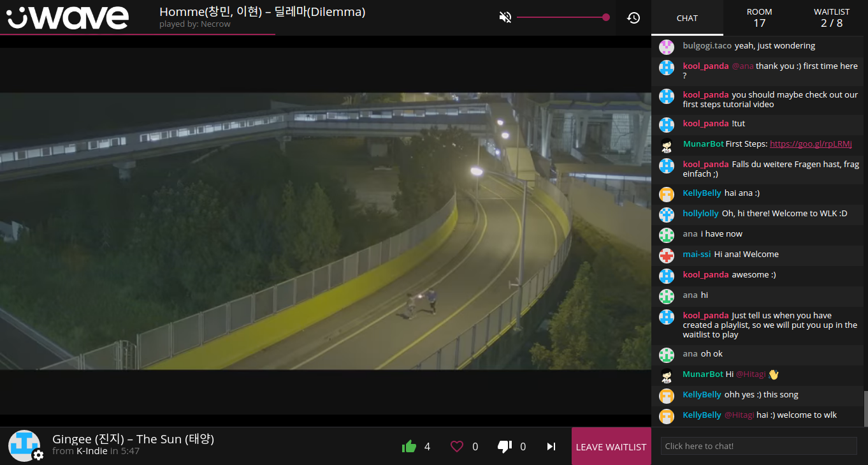Click KellyBelly username beside 'hai ana :)'
Screen dimensions: 868x465
[x=702, y=193]
